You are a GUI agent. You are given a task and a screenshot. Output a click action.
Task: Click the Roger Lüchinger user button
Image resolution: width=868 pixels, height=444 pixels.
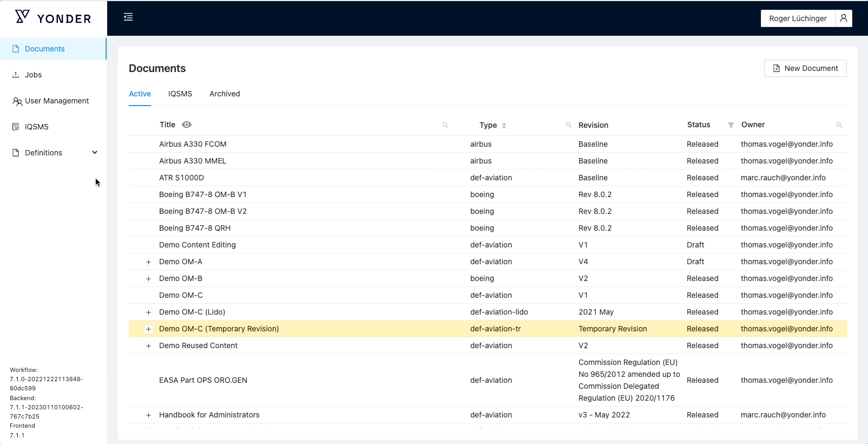point(798,18)
